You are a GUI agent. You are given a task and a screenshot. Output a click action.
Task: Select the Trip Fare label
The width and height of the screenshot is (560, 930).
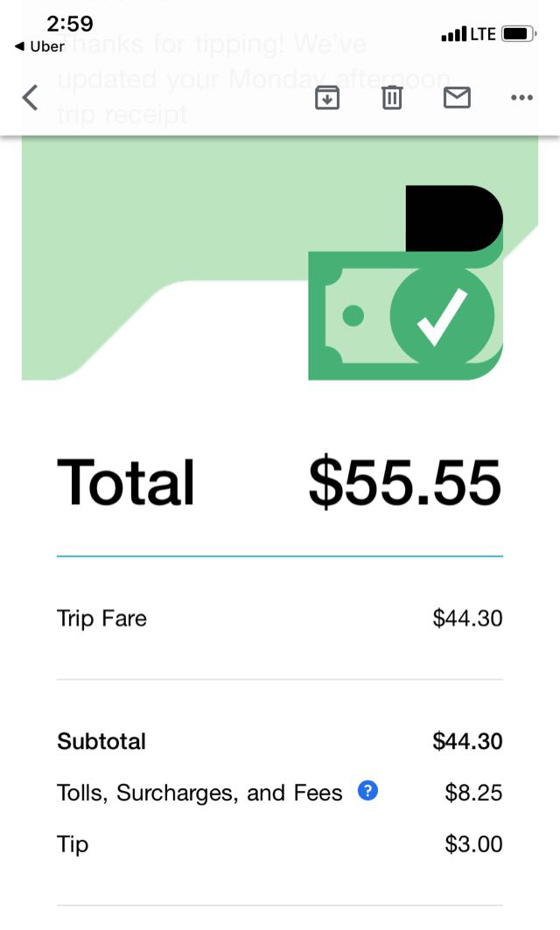101,619
